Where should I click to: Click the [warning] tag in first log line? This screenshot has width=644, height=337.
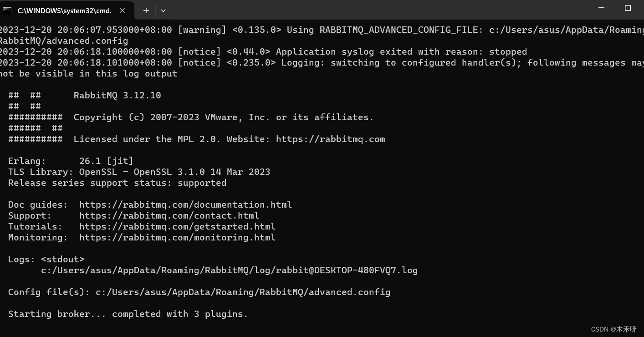[x=202, y=30]
